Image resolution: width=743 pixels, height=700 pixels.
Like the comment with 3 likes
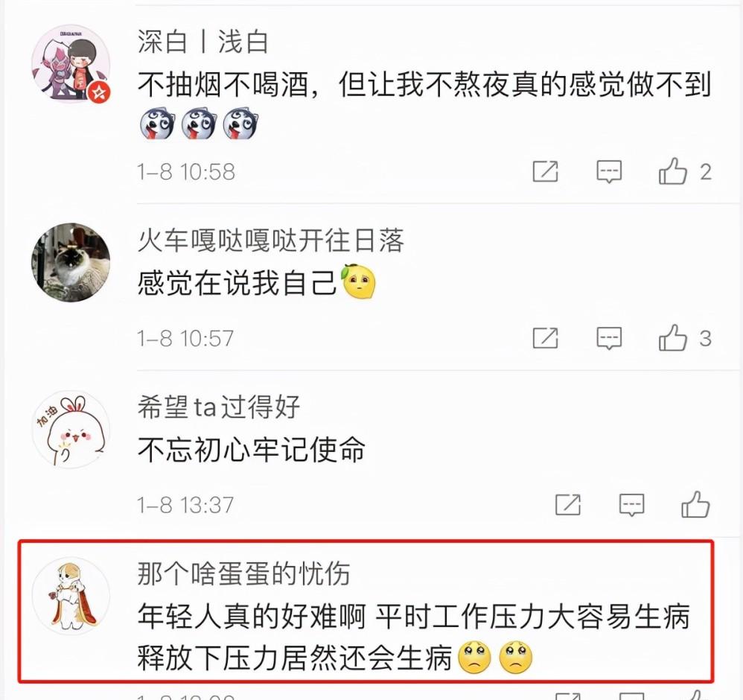coord(673,337)
